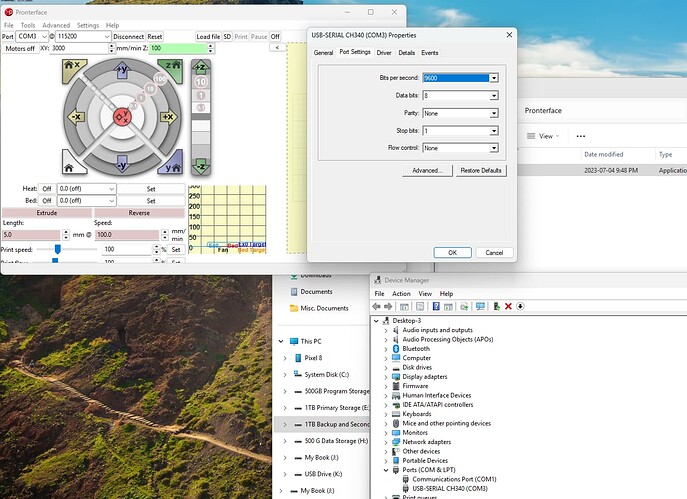
Task: Click the Update driver toolbar icon
Action: point(464,306)
